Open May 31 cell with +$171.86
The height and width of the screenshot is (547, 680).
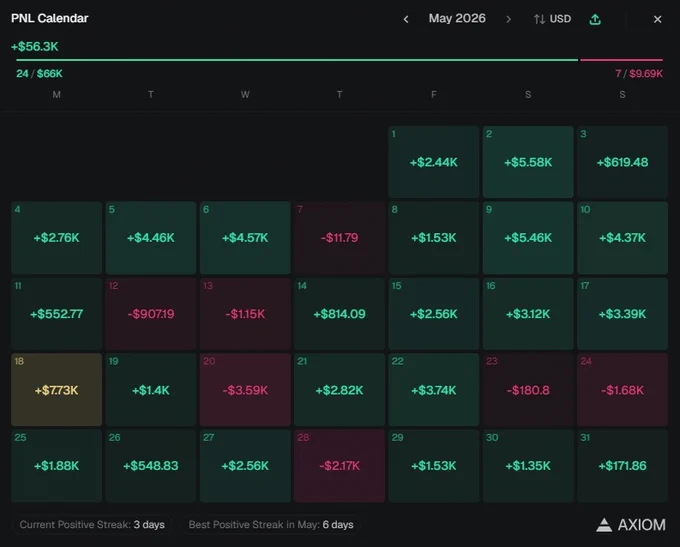coord(622,465)
